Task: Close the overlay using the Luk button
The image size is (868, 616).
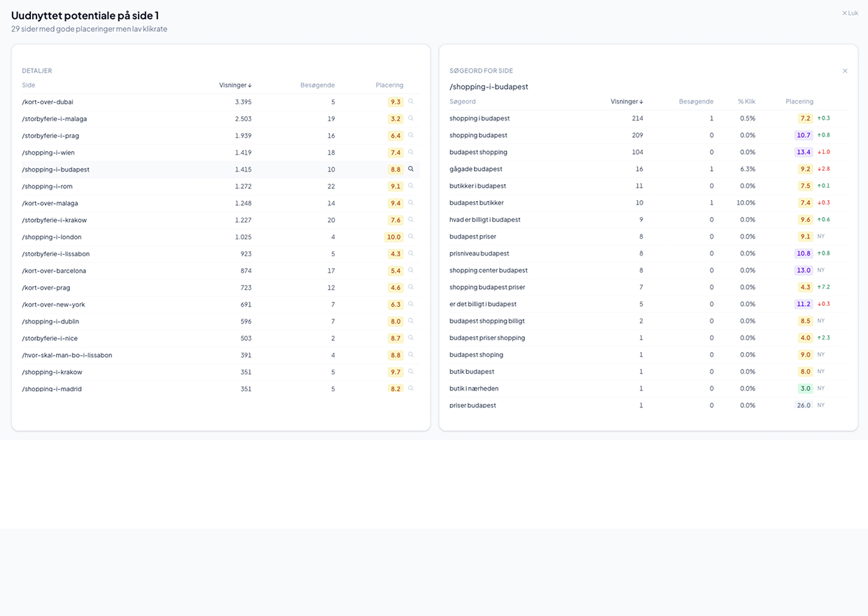Action: click(849, 13)
